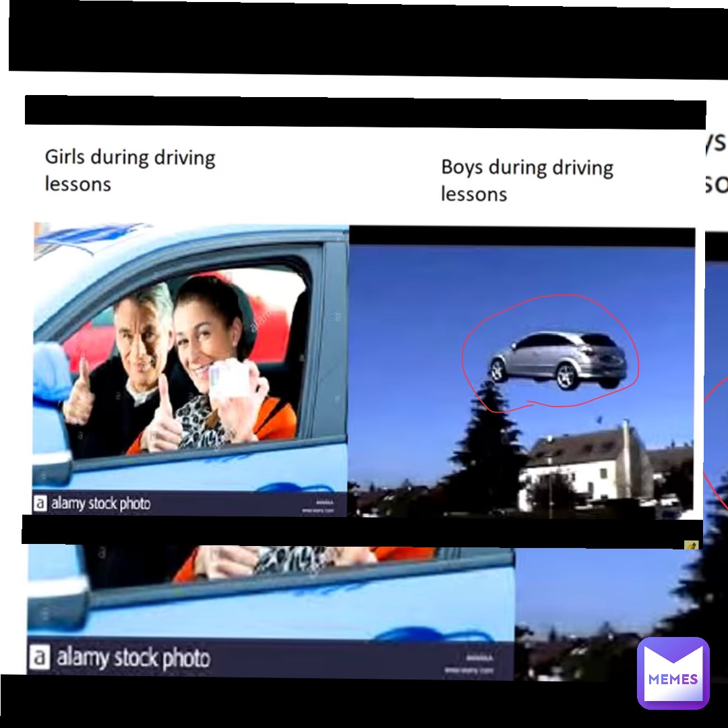Image resolution: width=728 pixels, height=728 pixels.
Task: Click the small yellow icon above the MEMES logo
Action: [x=691, y=545]
